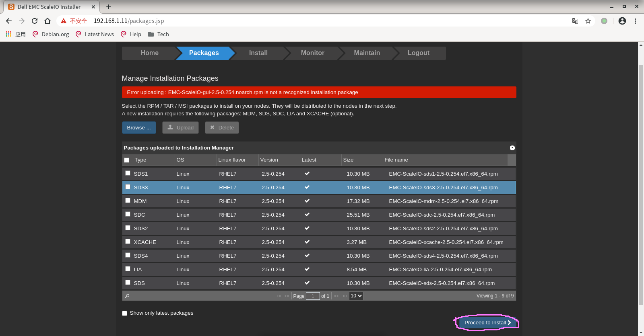Open the Maintain tab
This screenshot has height=336, width=644.
click(367, 53)
